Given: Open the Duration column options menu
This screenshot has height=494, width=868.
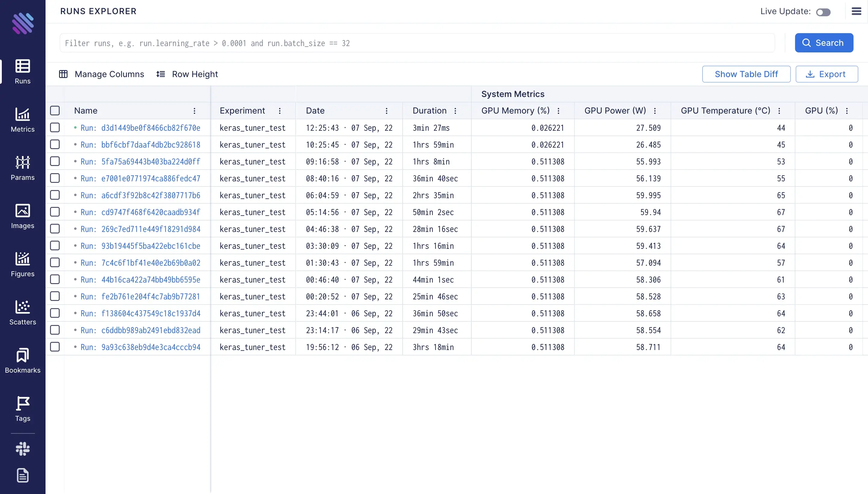Looking at the screenshot, I should click(455, 111).
